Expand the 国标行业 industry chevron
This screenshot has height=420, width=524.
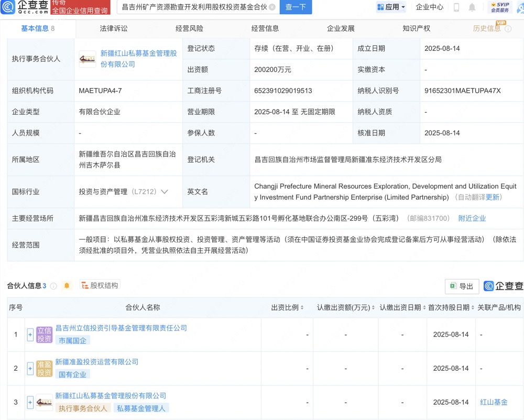coord(164,191)
